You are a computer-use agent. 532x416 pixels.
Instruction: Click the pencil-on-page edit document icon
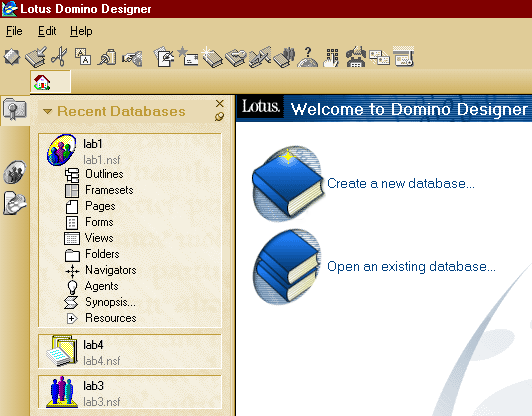click(164, 56)
